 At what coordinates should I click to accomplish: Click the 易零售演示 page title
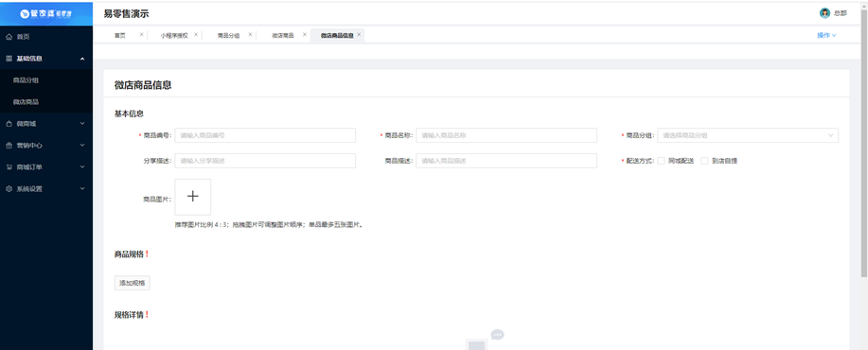pos(126,14)
